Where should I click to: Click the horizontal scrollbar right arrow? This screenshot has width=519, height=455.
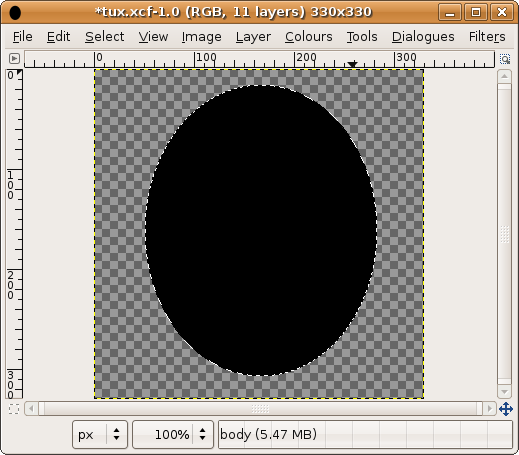tap(489, 408)
